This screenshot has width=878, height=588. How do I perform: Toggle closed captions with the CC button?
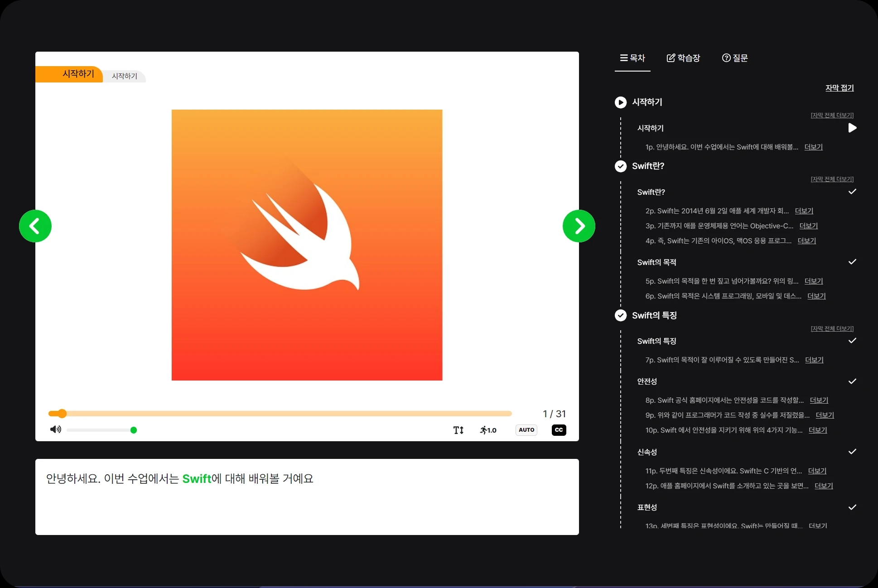pyautogui.click(x=559, y=430)
